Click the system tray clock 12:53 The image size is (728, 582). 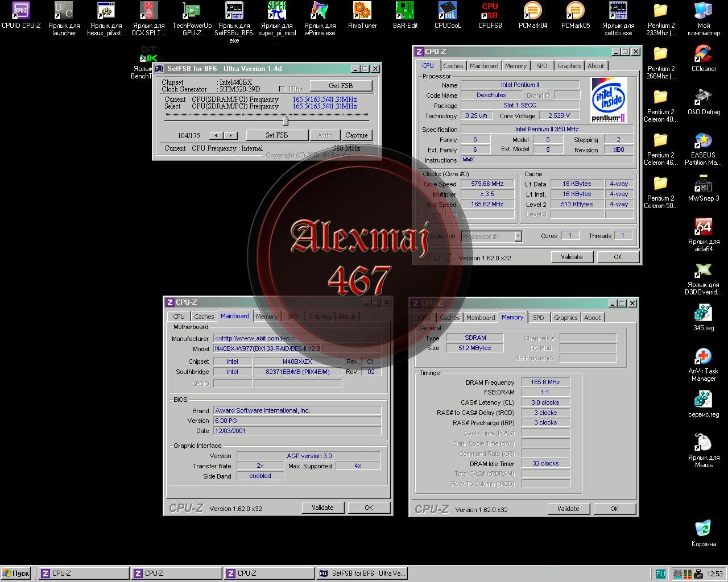[715, 574]
